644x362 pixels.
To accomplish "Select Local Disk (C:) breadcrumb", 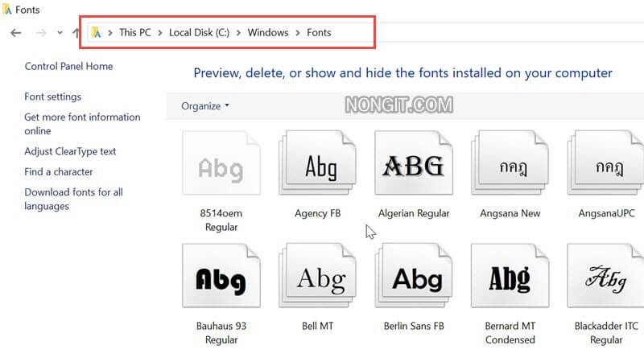I will click(x=199, y=32).
